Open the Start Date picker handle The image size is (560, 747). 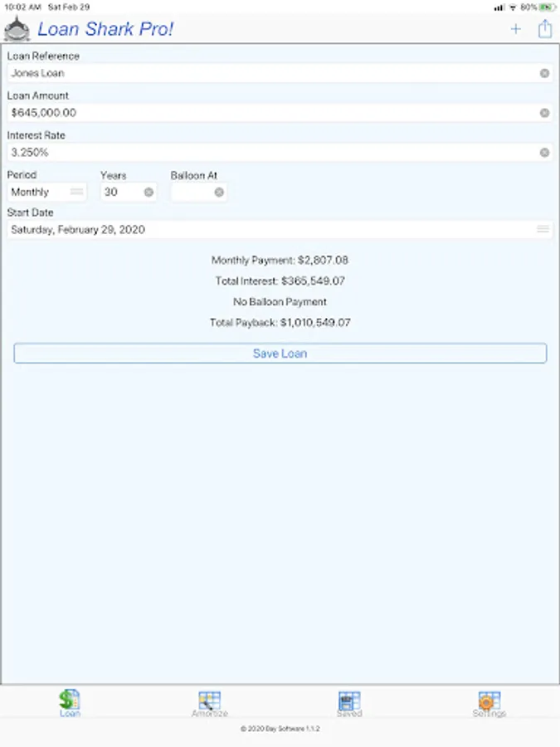[543, 229]
